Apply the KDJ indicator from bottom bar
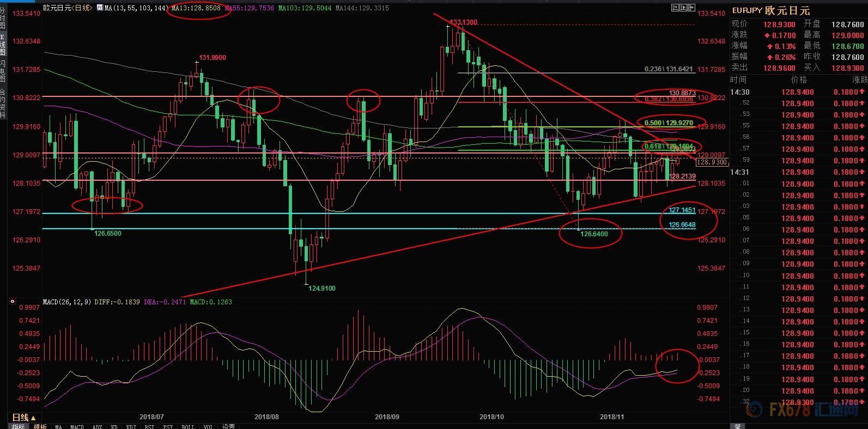868x429 pixels. pos(131,426)
